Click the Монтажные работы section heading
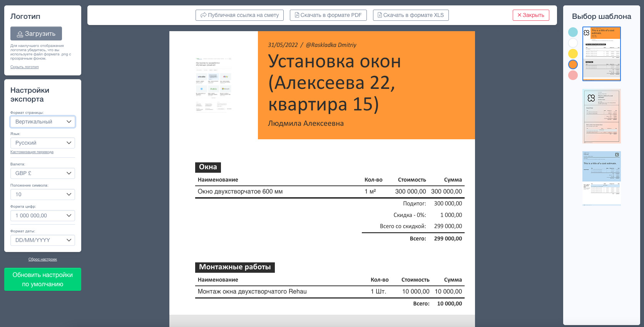Viewport: 644px width, 327px height. (x=235, y=267)
